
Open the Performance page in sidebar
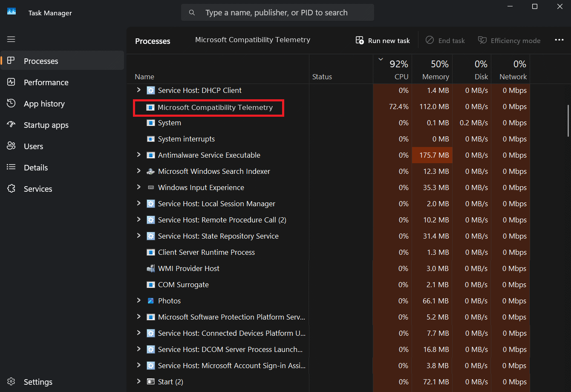(46, 82)
